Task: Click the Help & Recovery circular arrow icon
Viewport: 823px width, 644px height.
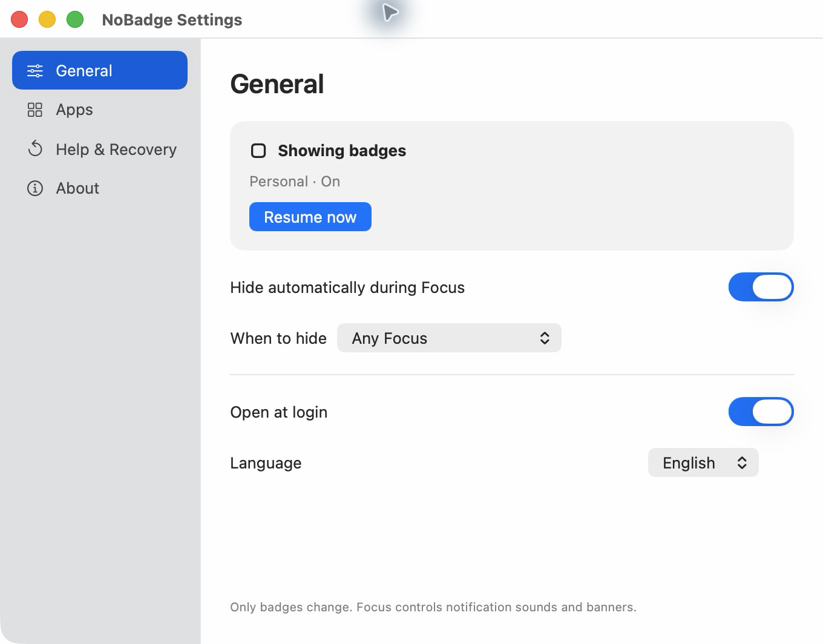Action: click(x=35, y=149)
